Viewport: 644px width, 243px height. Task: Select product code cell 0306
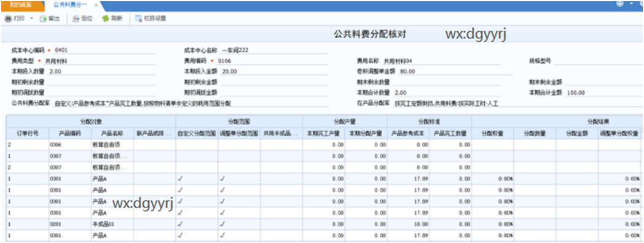click(x=70, y=145)
